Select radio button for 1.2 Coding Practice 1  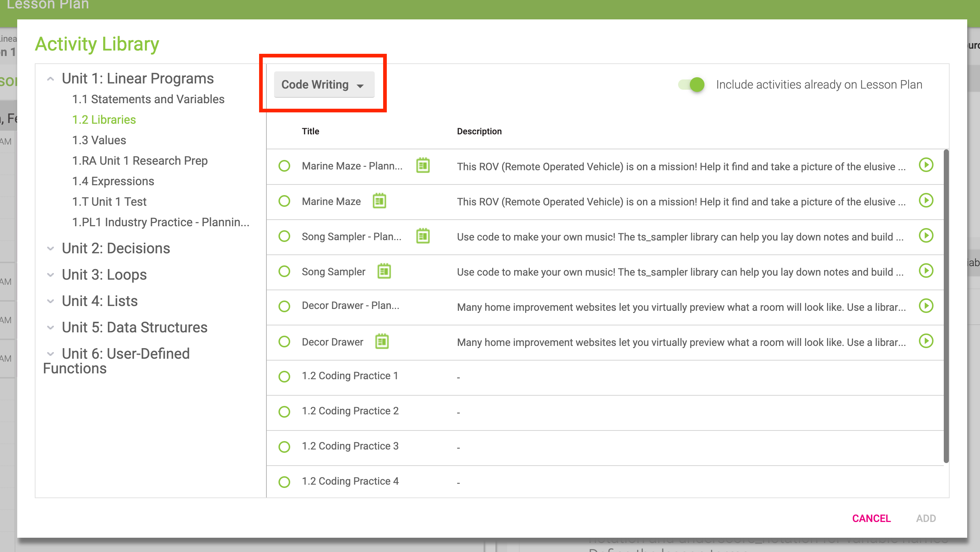[x=284, y=377]
